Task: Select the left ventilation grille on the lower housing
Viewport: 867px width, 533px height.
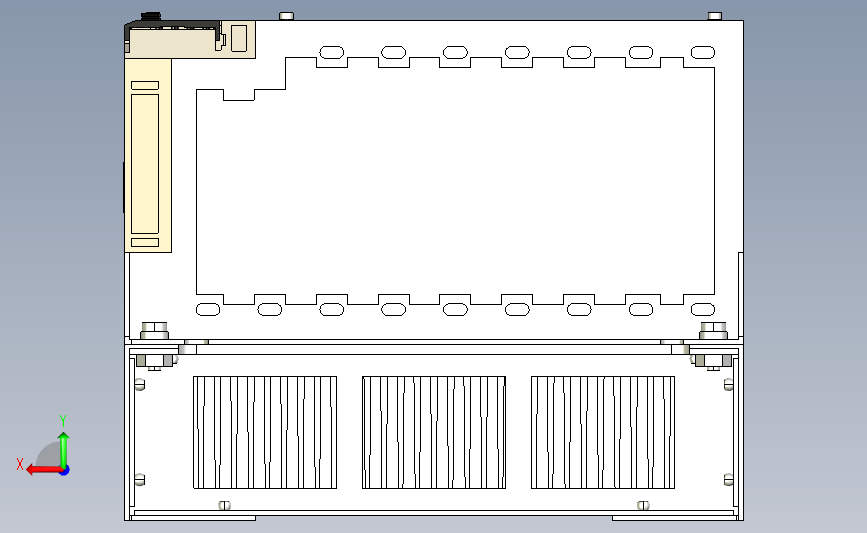Action: [x=265, y=432]
